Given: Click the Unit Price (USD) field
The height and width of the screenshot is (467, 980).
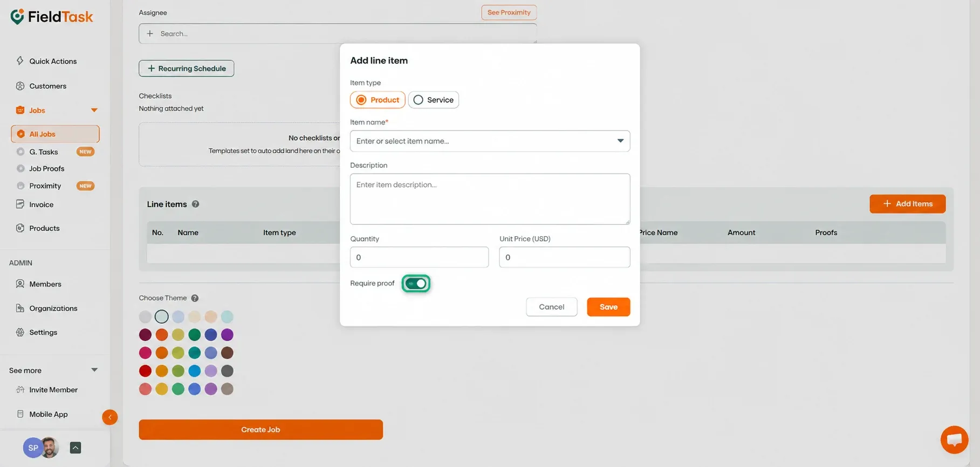Looking at the screenshot, I should click(564, 257).
